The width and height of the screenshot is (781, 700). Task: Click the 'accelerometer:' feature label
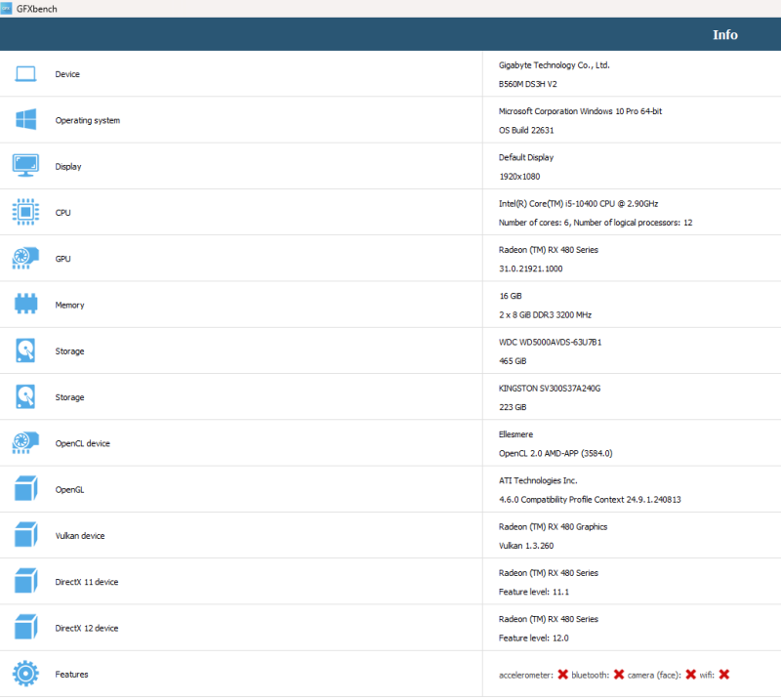point(525,675)
